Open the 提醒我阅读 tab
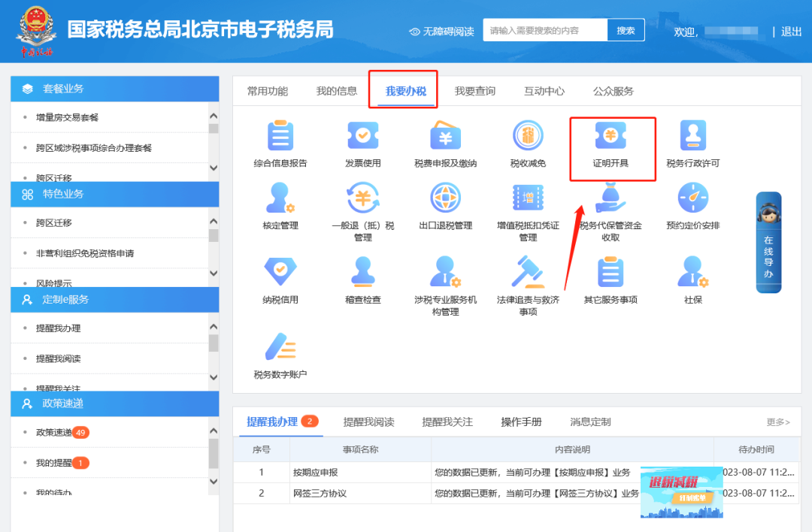This screenshot has height=532, width=812. click(x=368, y=422)
